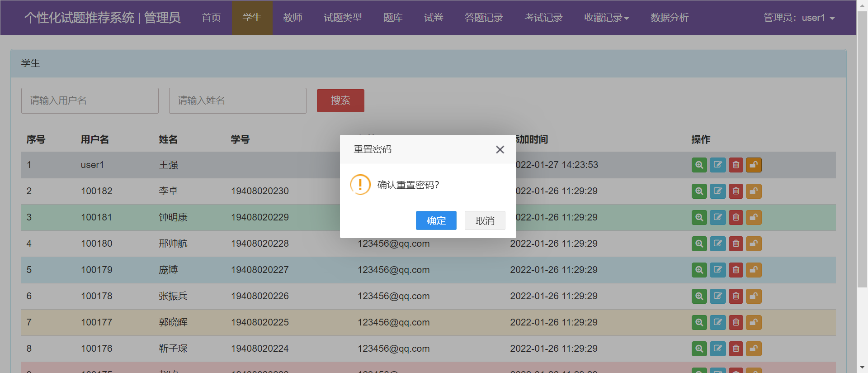
Task: View details icon for 钟明康 row
Action: (699, 217)
